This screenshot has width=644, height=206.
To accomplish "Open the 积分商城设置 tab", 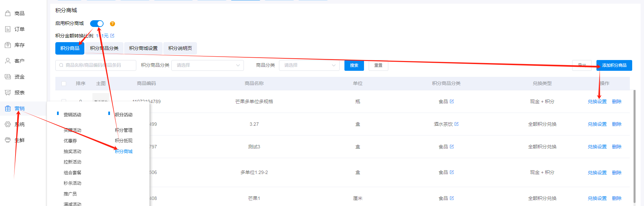I will coord(143,48).
